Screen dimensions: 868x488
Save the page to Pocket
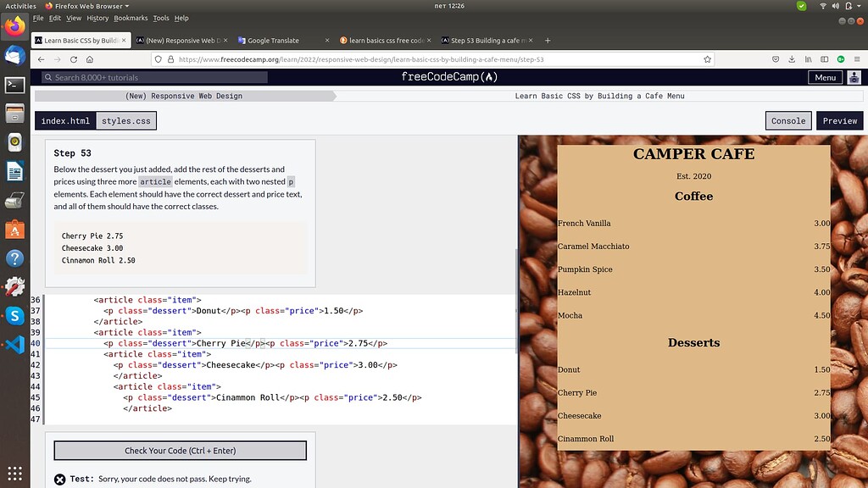pos(776,59)
